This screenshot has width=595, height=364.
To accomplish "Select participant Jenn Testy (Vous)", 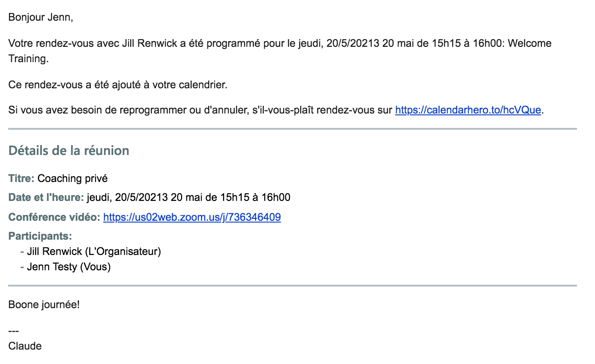I will (x=69, y=267).
